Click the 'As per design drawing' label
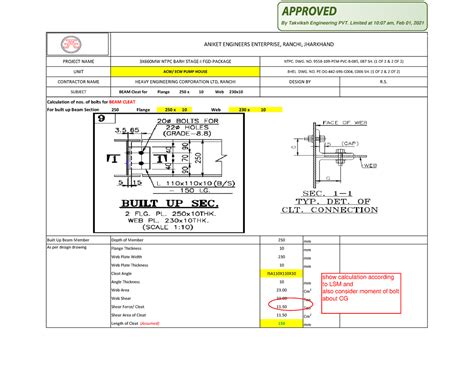 (x=67, y=247)
